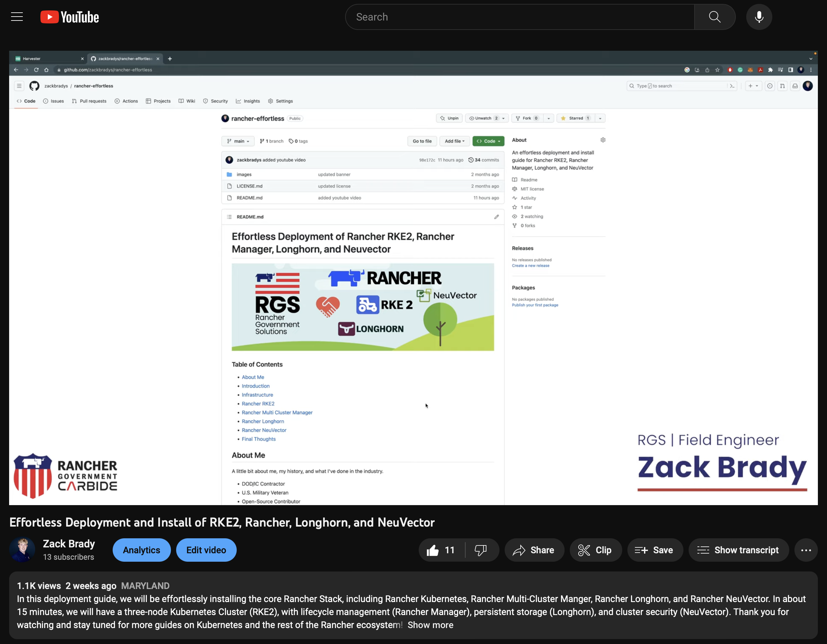Share this video
Screen dimensions: 827x644
534,550
